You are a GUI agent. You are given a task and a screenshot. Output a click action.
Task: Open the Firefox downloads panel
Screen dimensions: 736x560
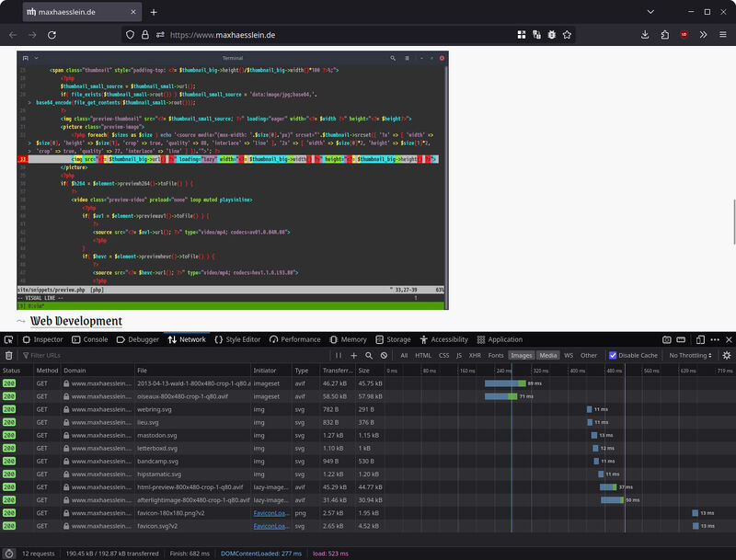coord(644,35)
